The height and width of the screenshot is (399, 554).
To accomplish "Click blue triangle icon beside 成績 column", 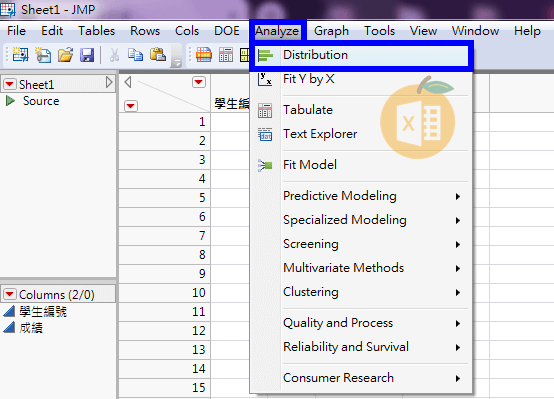I will (9, 328).
